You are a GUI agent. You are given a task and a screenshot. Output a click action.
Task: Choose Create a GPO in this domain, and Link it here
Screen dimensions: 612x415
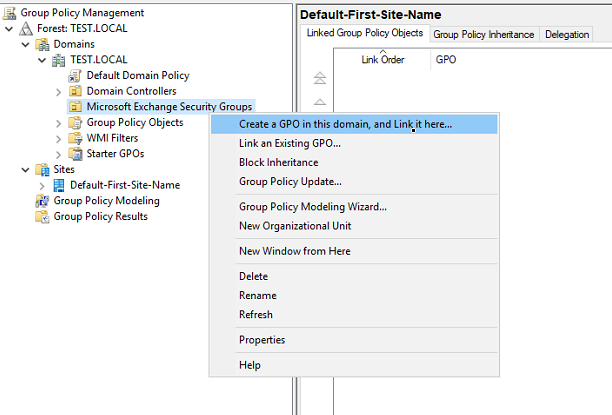354,124
